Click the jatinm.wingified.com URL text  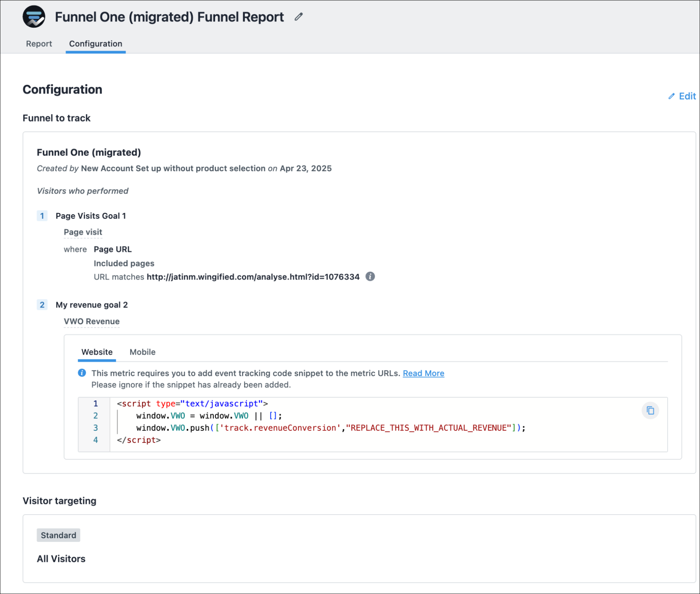(253, 277)
